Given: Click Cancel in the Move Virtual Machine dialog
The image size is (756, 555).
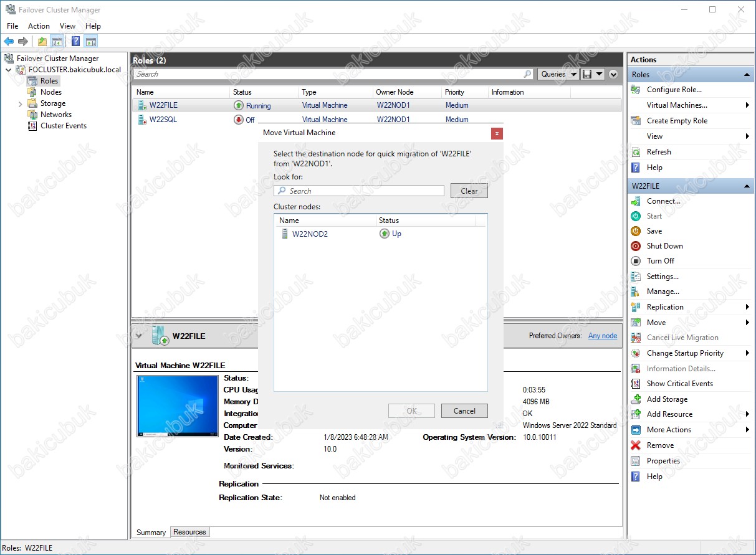Looking at the screenshot, I should point(464,411).
